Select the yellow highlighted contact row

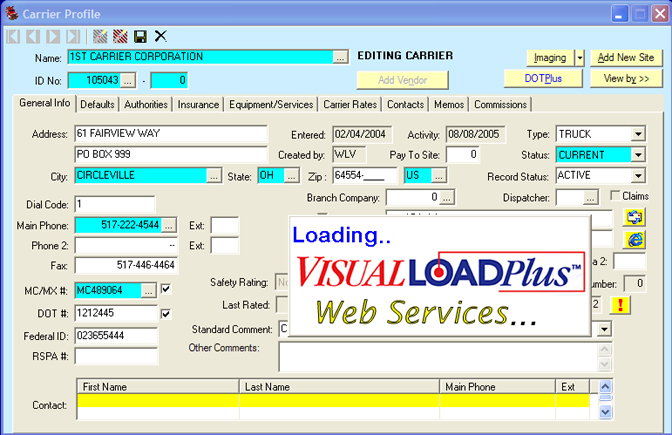coord(333,401)
